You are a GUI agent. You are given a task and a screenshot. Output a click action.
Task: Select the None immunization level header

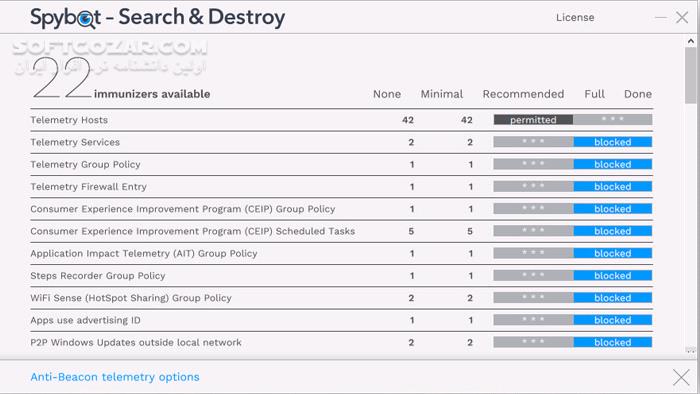pos(387,94)
